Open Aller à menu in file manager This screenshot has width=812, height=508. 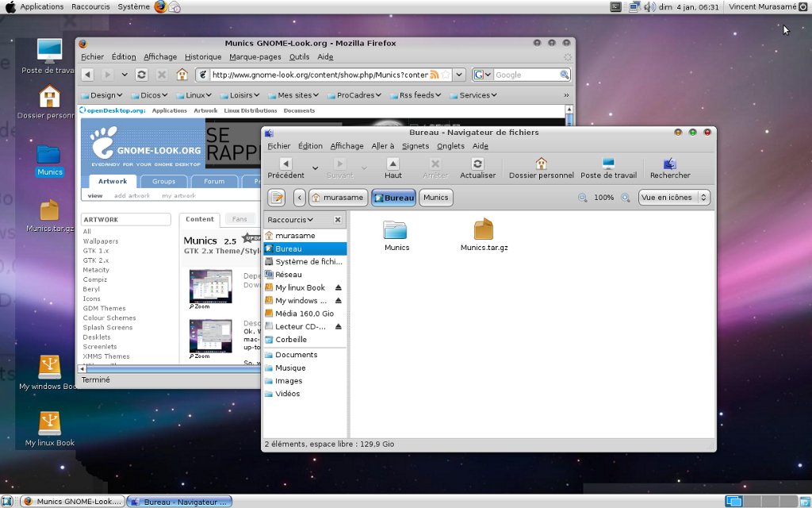click(x=383, y=146)
